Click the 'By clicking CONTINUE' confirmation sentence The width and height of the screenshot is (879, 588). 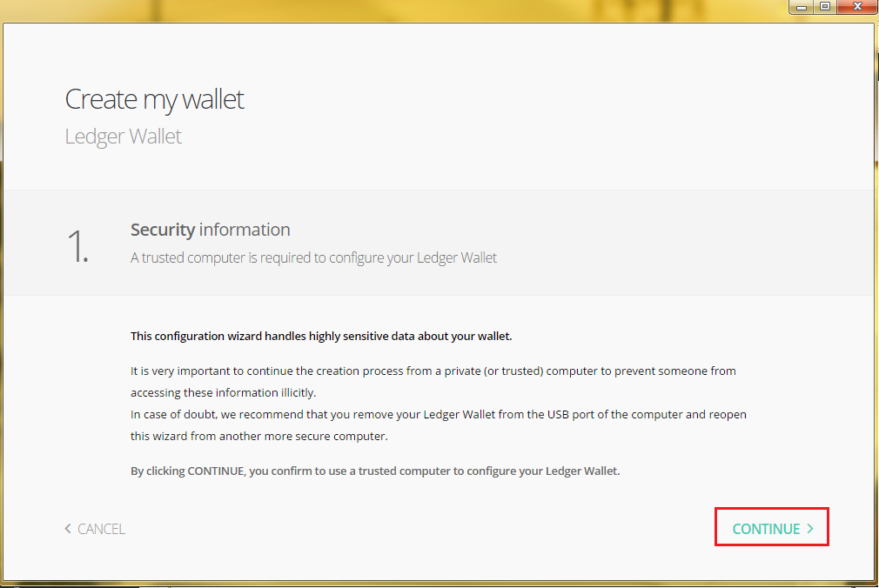pos(375,471)
